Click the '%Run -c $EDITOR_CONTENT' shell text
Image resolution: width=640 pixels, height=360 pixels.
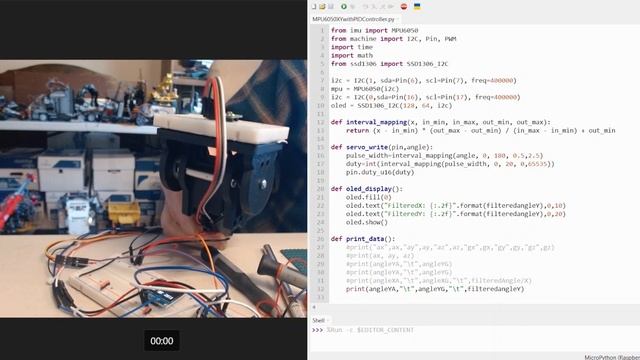[370, 330]
